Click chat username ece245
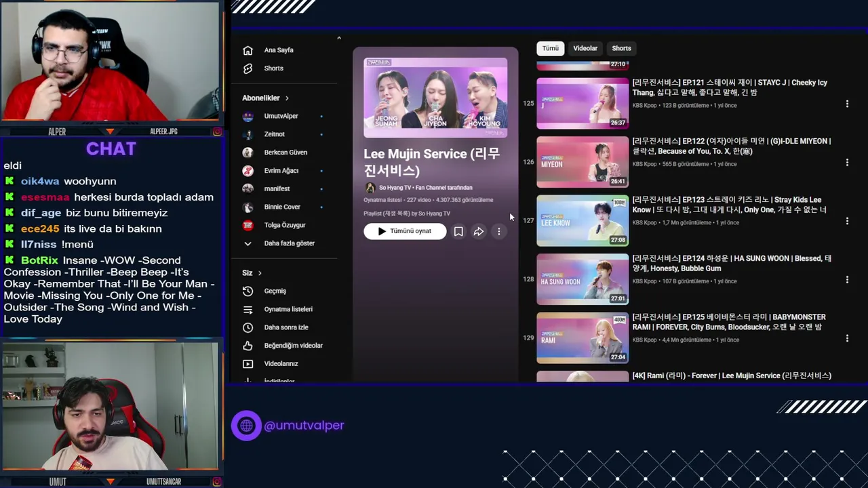868x488 pixels. 40,229
